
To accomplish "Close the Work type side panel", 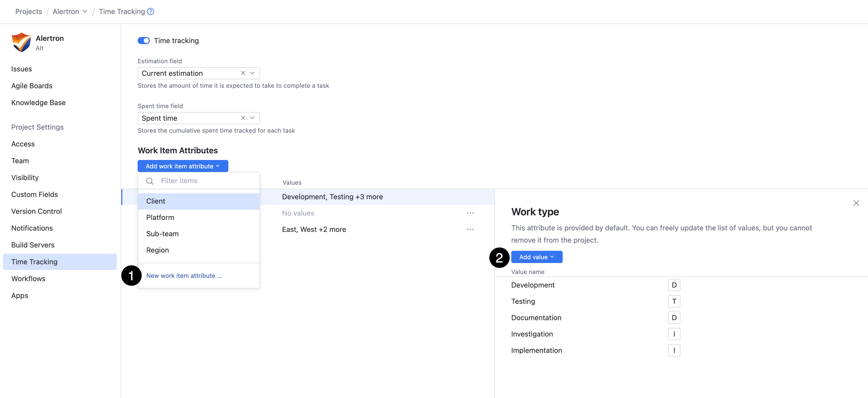I will [856, 203].
